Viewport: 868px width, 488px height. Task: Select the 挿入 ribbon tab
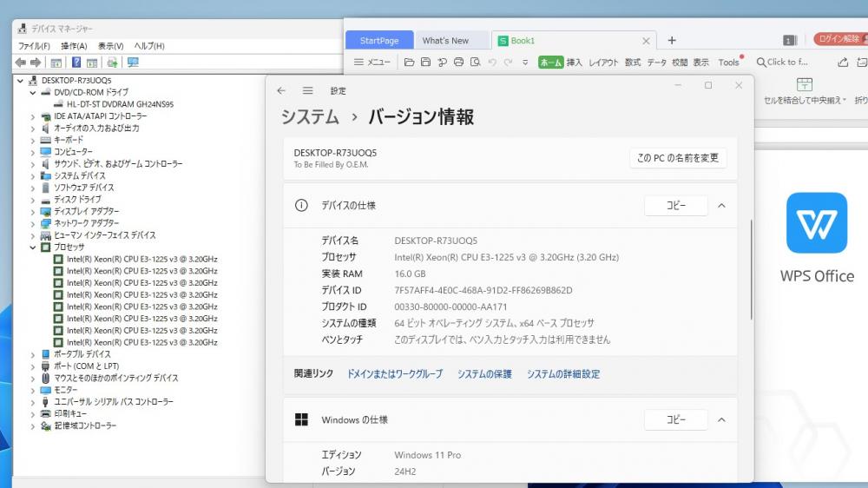pos(574,63)
